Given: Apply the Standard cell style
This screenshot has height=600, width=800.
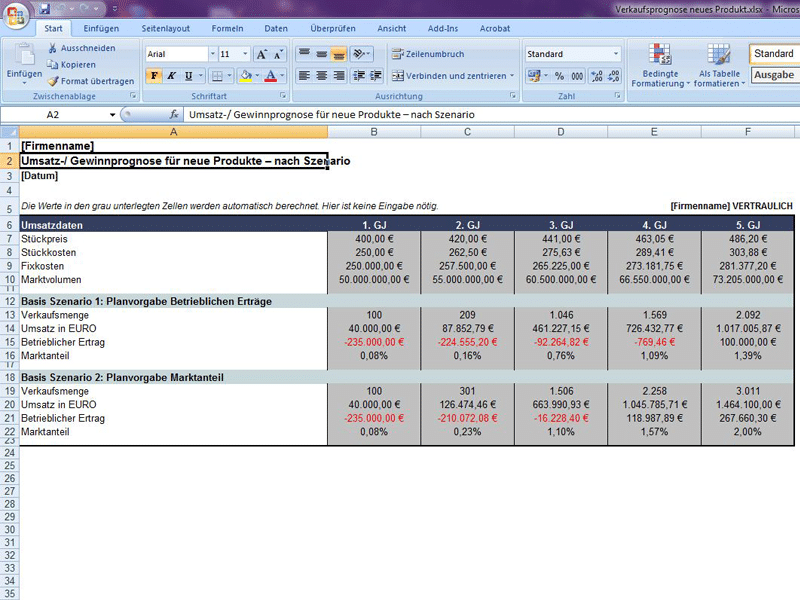Looking at the screenshot, I should [x=773, y=54].
